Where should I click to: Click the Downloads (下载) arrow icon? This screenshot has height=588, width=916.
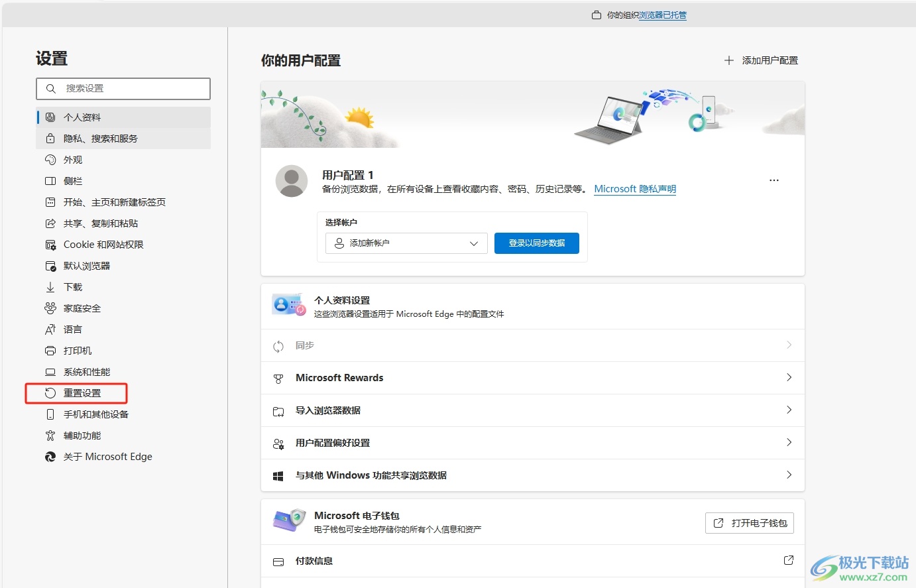coord(50,287)
